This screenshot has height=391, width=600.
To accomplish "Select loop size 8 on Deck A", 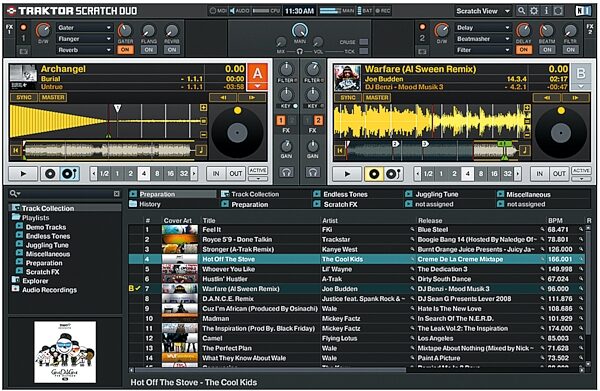I will (x=157, y=174).
